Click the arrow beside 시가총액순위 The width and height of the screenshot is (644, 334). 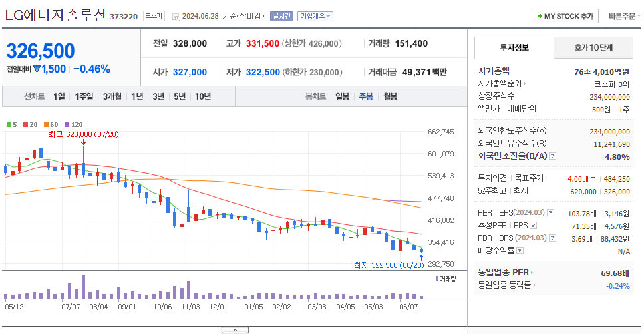click(x=526, y=83)
